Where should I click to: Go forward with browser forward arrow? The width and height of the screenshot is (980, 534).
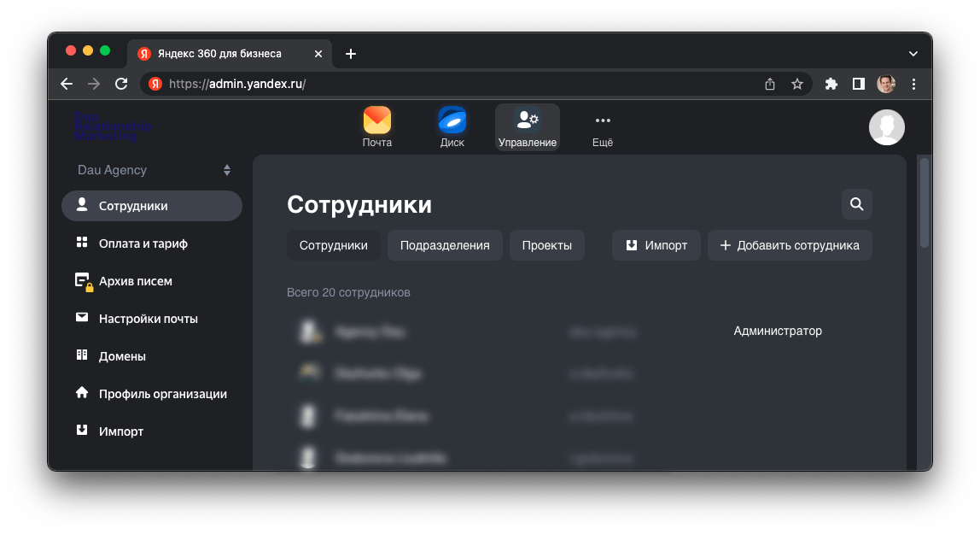pyautogui.click(x=94, y=84)
